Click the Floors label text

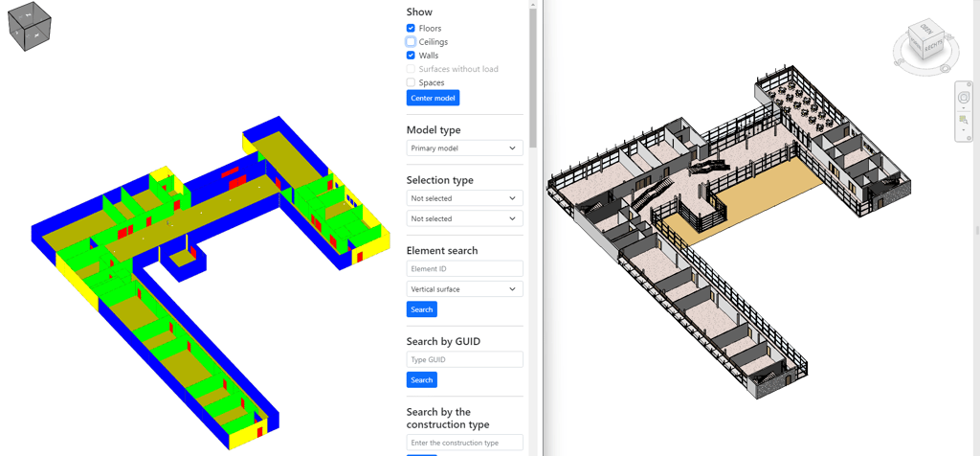[430, 28]
